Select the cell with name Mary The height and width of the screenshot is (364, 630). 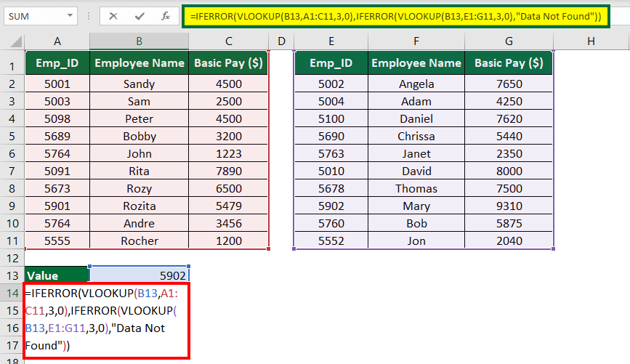point(416,206)
